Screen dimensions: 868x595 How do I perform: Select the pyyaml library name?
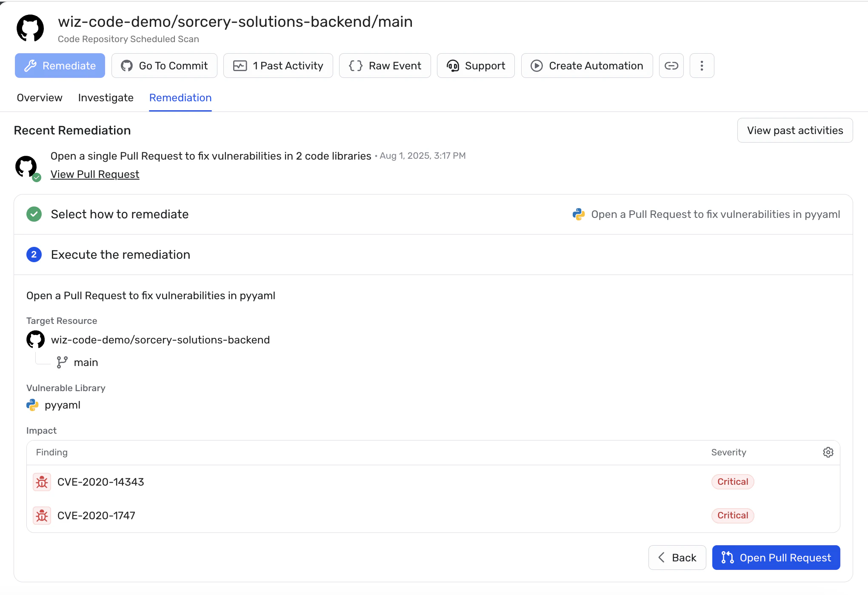pos(63,405)
